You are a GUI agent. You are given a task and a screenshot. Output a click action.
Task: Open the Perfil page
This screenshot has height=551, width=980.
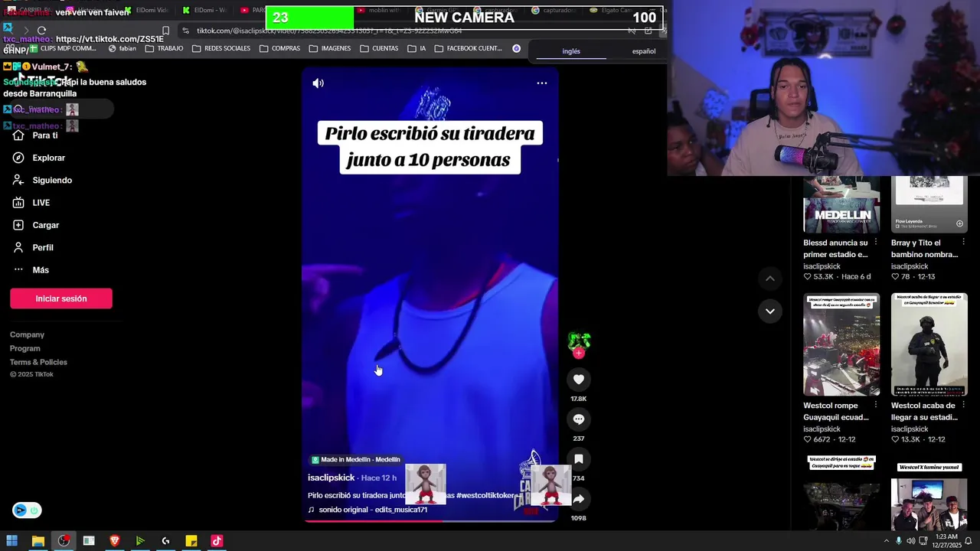coord(33,247)
